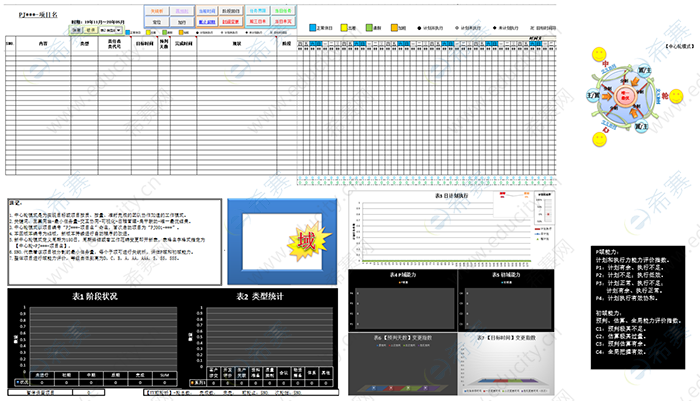Select the 表2 类型统计 chart
The image size is (700, 401).
260,338
